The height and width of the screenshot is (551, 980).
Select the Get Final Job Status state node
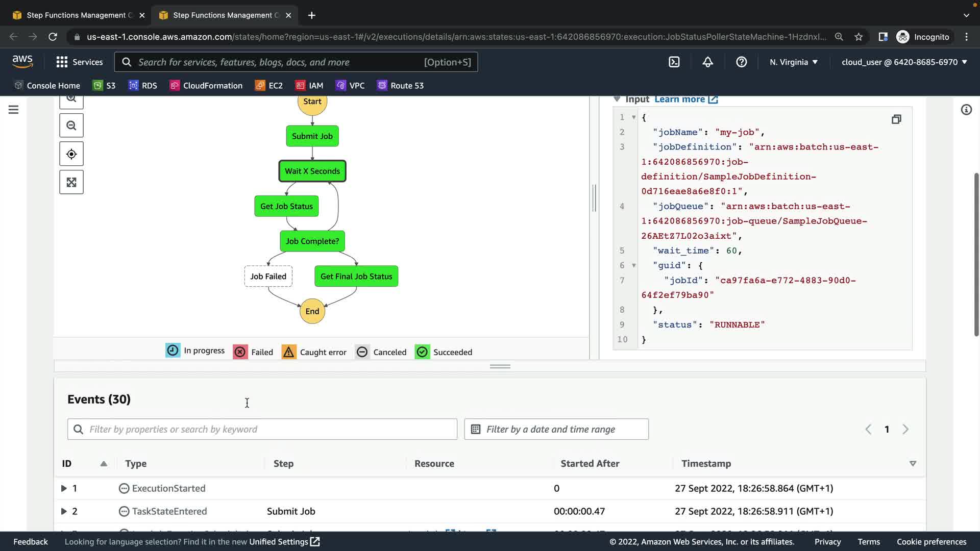coord(356,277)
